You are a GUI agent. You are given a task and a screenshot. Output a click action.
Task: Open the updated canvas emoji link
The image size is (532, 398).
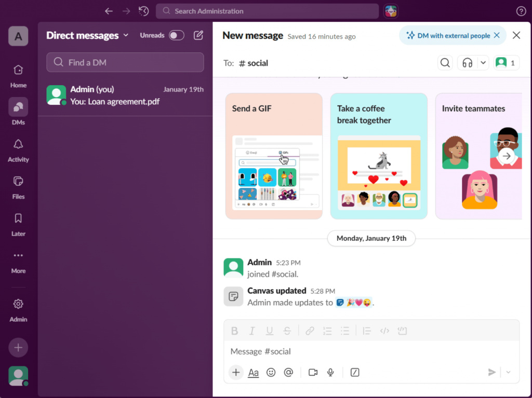coord(353,303)
